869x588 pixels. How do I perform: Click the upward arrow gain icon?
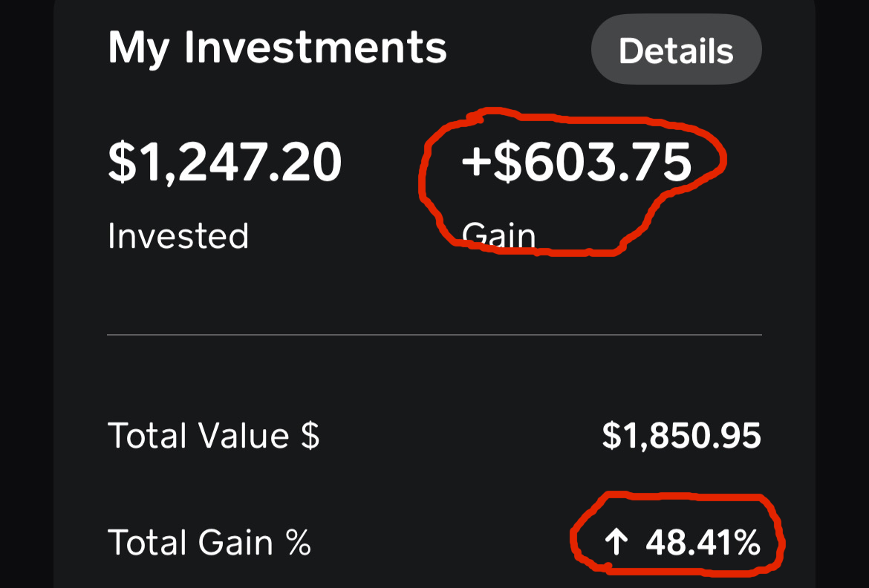pyautogui.click(x=616, y=543)
